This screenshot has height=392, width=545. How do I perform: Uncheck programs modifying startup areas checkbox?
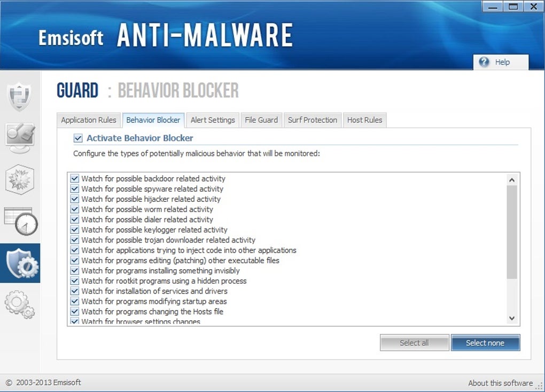(x=75, y=301)
